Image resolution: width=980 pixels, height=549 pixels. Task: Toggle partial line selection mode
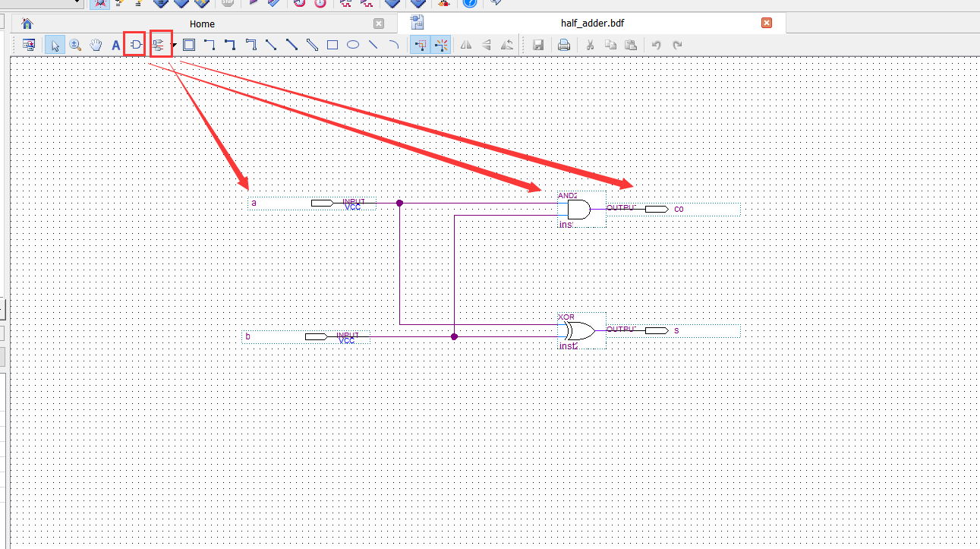click(x=420, y=45)
